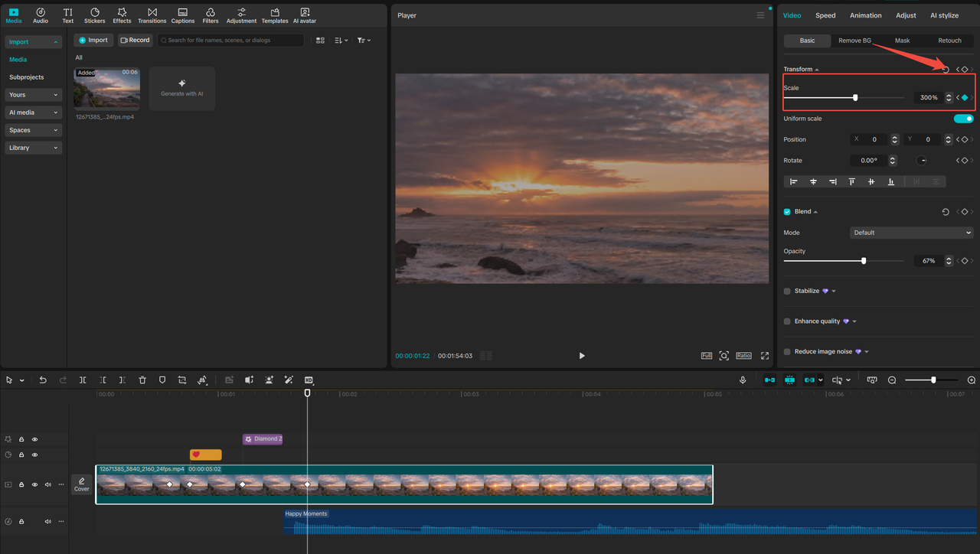Viewport: 980px width, 554px height.
Task: Open the Stickers panel
Action: click(94, 15)
